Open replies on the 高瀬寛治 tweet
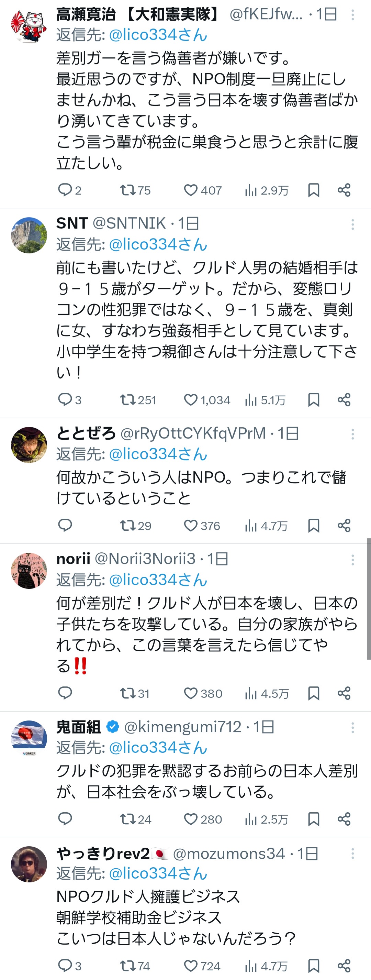This screenshot has width=371, height=980. tap(69, 190)
